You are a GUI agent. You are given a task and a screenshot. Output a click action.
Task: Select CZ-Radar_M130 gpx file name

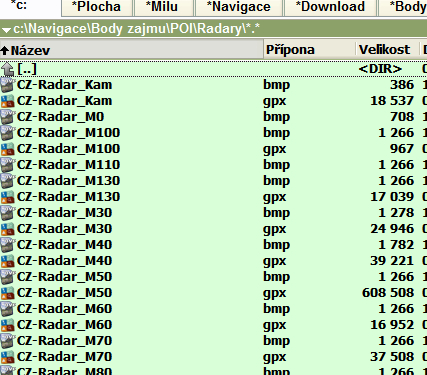(68, 197)
